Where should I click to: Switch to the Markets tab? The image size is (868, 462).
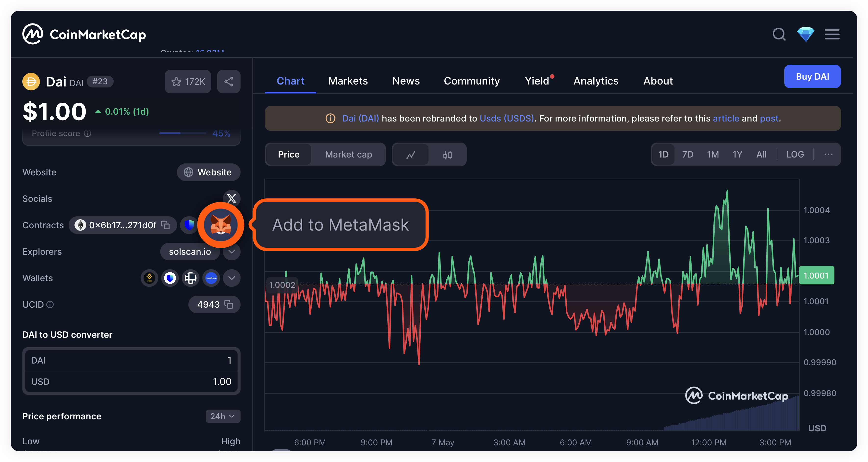[348, 81]
